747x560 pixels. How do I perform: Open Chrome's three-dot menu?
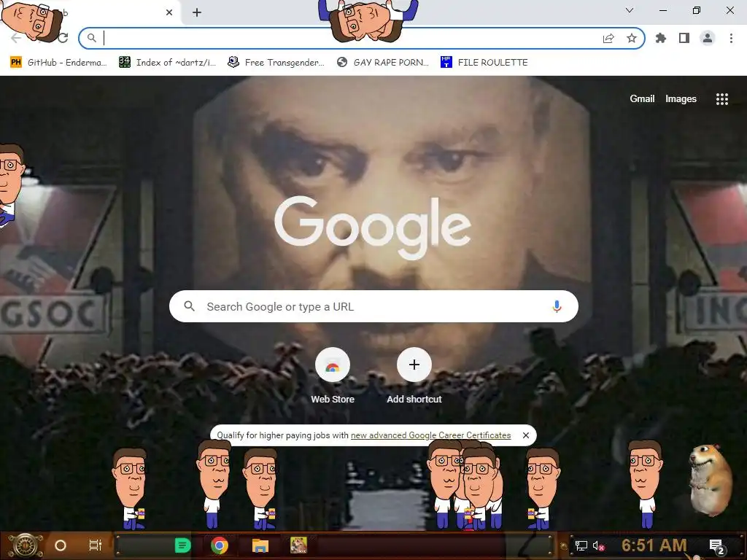pyautogui.click(x=731, y=38)
